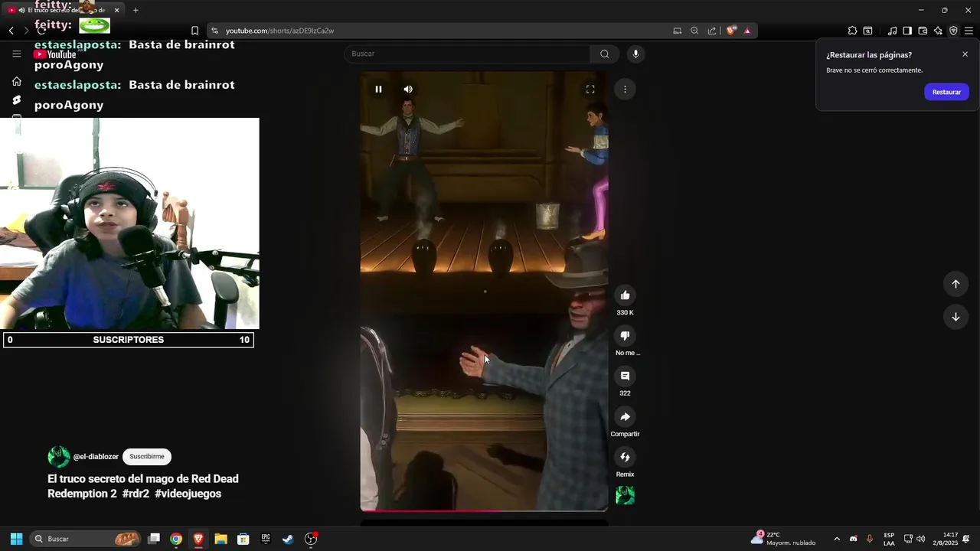Open Epic Games Launcher from taskbar
This screenshot has width=980, height=551.
tap(266, 539)
